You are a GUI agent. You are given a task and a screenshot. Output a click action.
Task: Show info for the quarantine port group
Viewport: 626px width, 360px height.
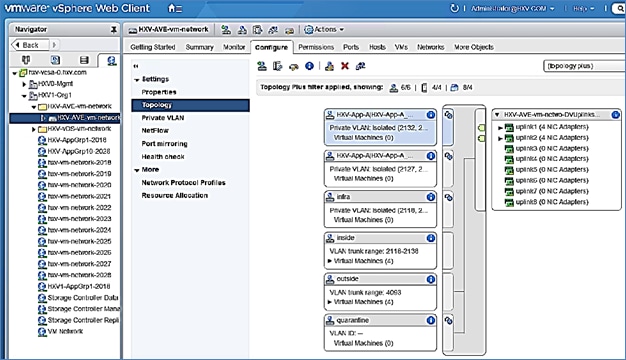coord(430,320)
